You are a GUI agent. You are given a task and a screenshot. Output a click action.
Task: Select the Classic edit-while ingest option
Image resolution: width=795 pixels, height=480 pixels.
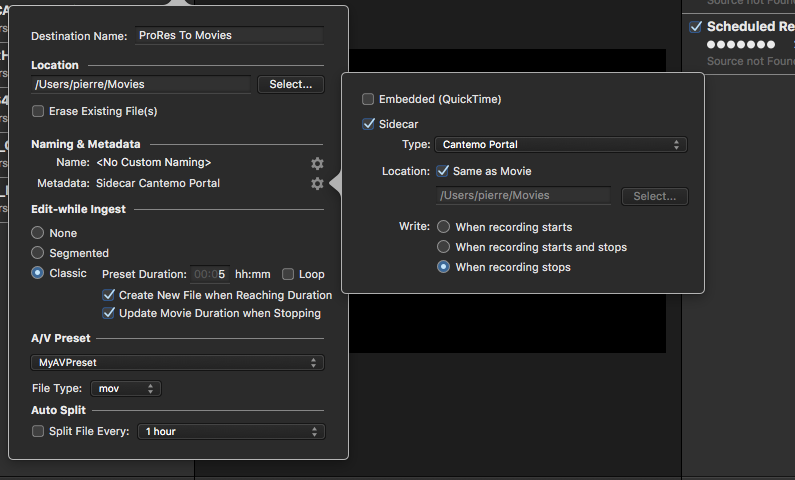click(38, 273)
